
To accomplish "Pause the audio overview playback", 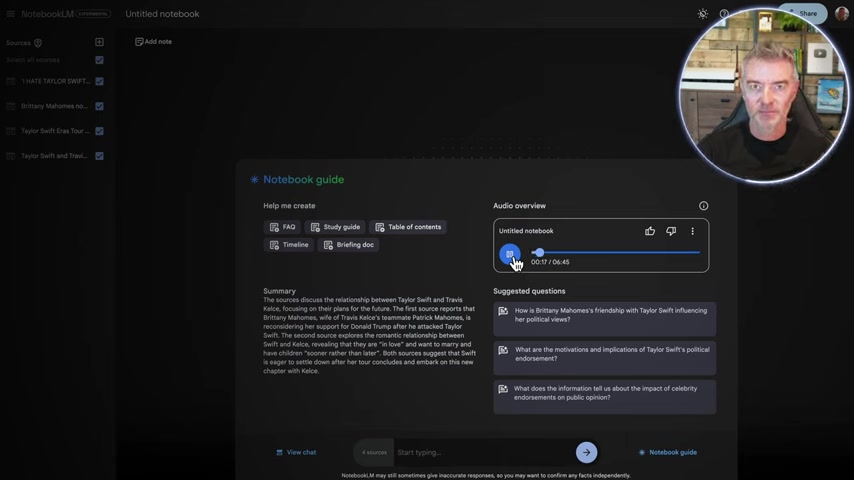I will point(510,254).
